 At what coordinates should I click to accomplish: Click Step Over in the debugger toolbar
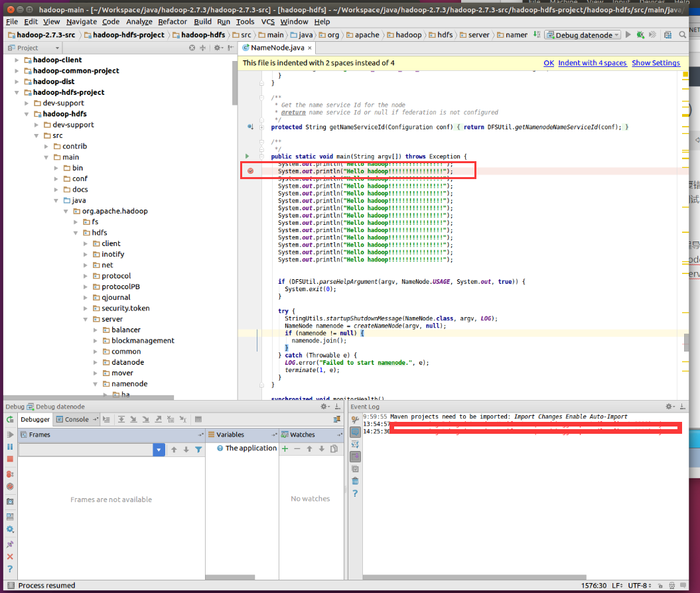[x=121, y=419]
